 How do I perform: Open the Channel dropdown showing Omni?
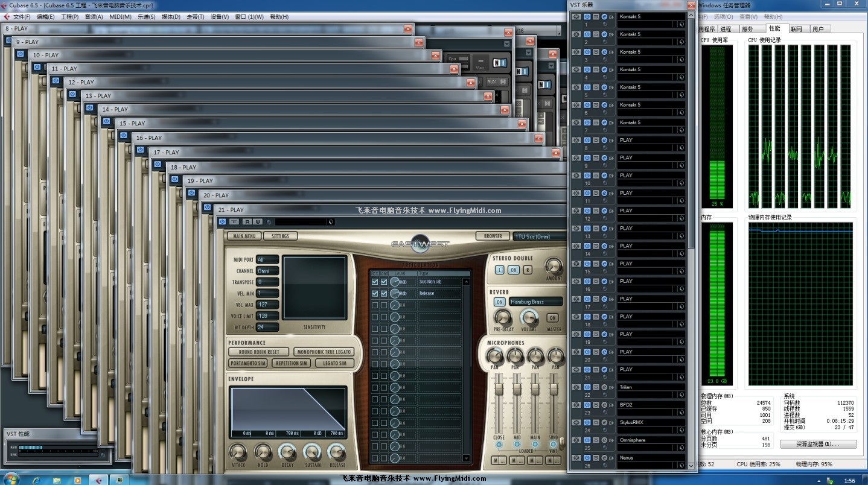267,271
